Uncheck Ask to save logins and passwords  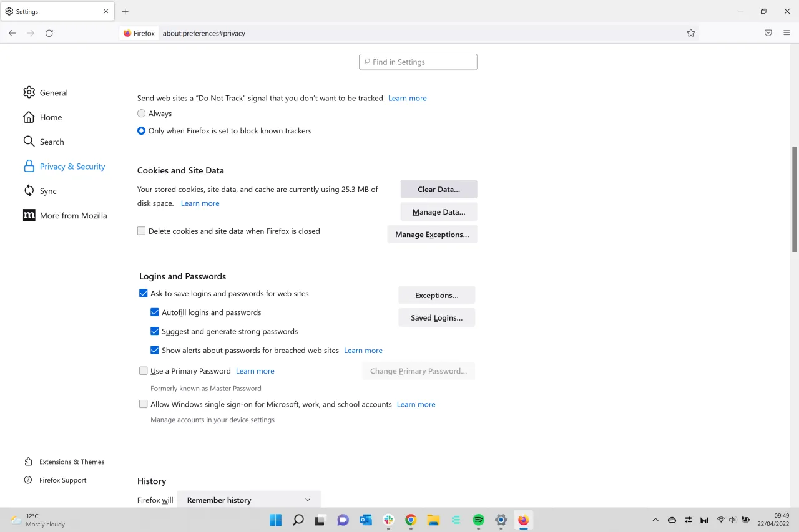click(144, 293)
